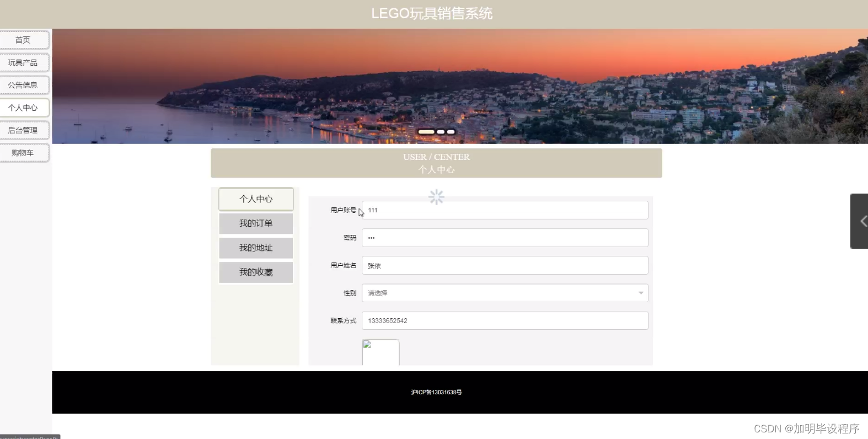Select the first banner carousel indicator

pyautogui.click(x=426, y=132)
